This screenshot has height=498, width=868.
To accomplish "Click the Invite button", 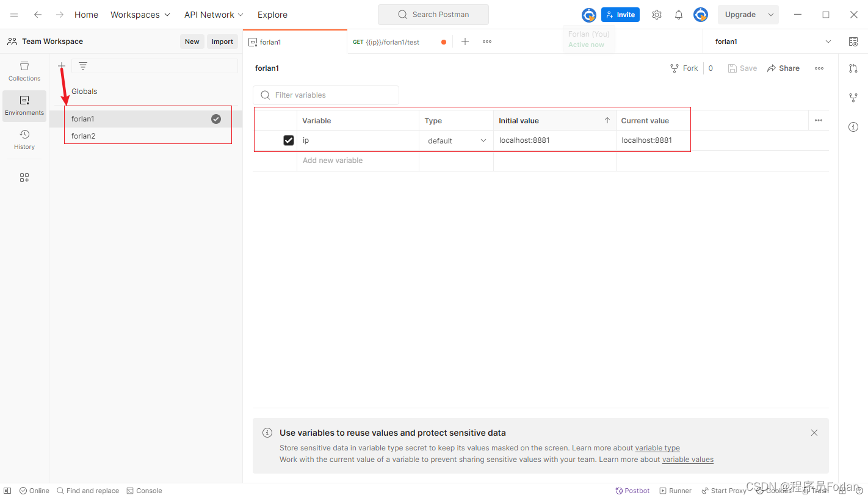I will pyautogui.click(x=620, y=15).
